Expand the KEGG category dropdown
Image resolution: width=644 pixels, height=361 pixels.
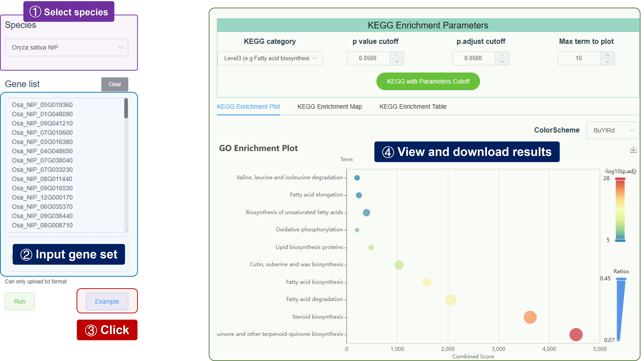pyautogui.click(x=270, y=58)
